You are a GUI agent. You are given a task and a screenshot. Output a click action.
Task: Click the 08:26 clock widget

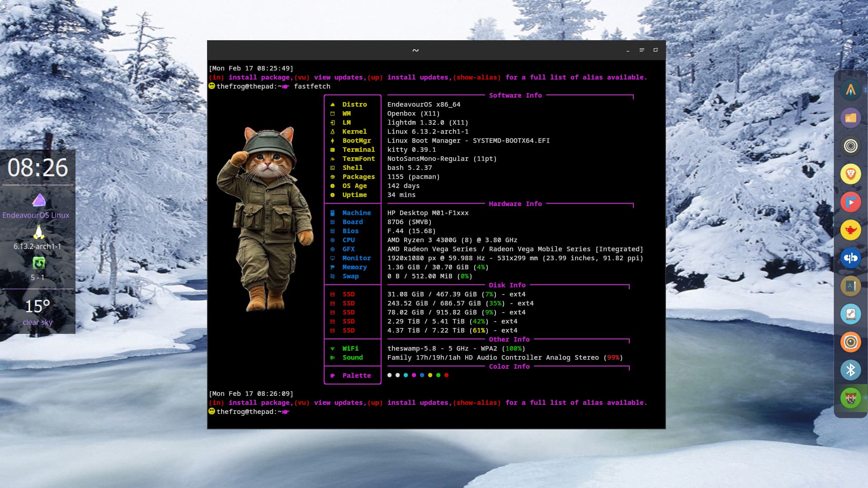click(38, 168)
